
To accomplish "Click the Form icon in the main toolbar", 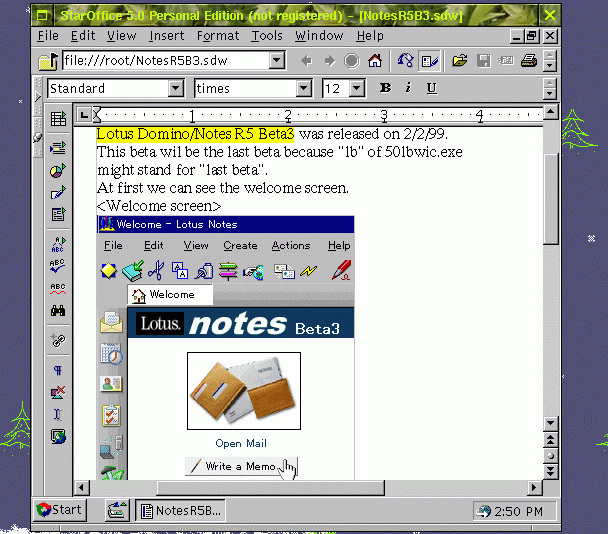I will point(58,214).
